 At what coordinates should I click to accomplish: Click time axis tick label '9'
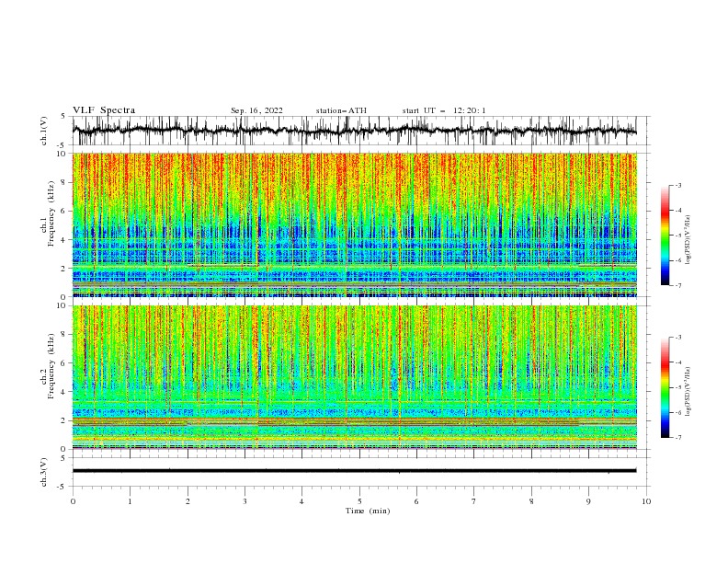[x=588, y=501]
